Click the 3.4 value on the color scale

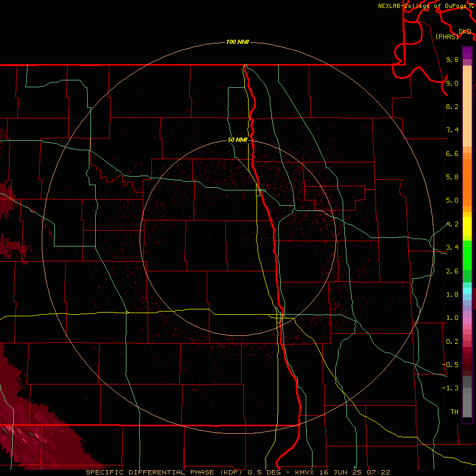click(452, 248)
